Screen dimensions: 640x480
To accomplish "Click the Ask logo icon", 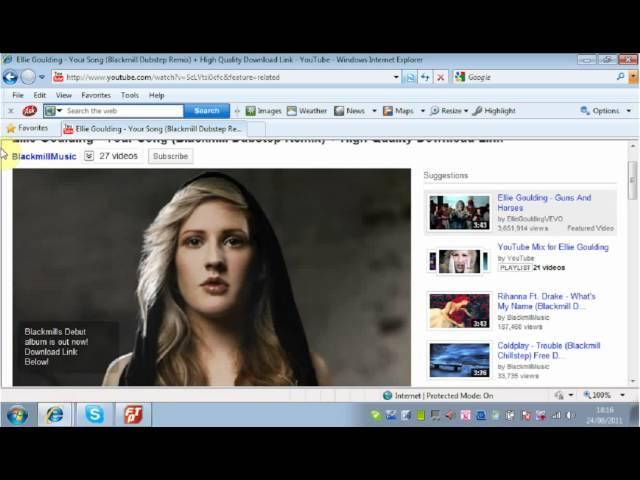I will pos(29,111).
